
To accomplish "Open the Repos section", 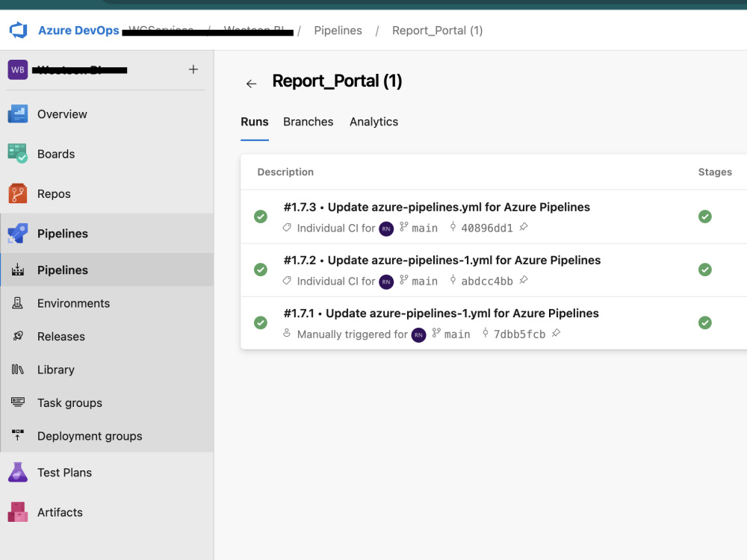I will point(52,193).
